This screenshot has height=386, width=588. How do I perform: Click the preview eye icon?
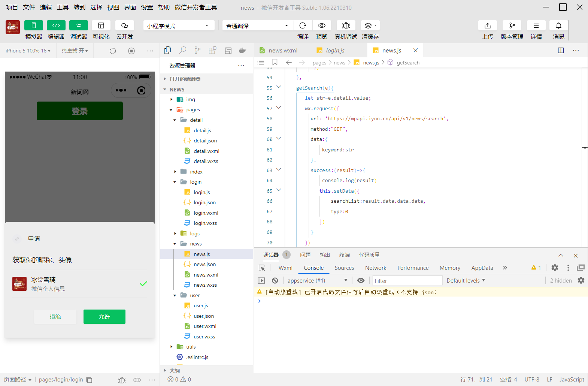pos(322,25)
